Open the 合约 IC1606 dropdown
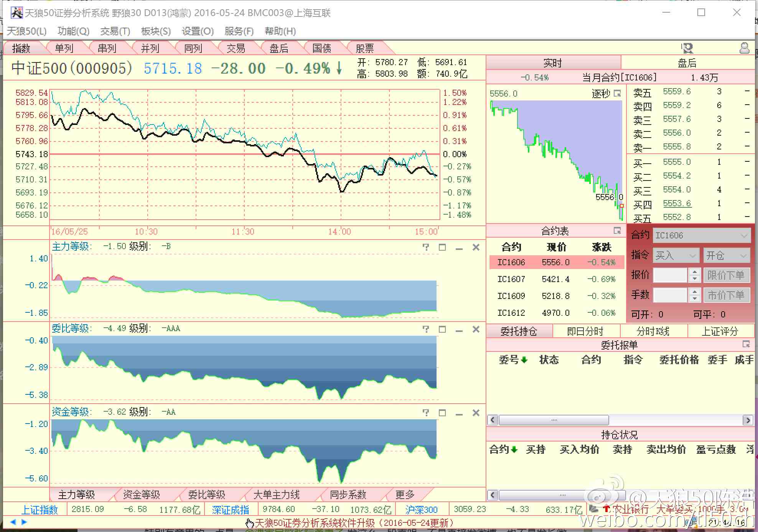 click(744, 235)
